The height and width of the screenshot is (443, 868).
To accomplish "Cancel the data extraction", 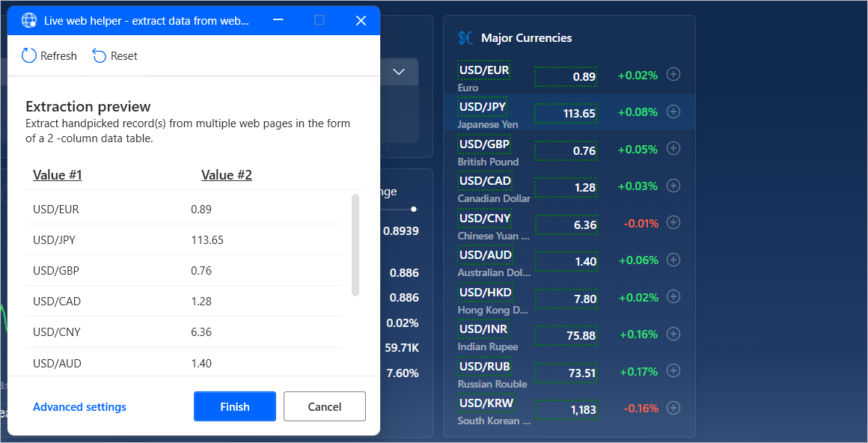I will click(x=324, y=406).
